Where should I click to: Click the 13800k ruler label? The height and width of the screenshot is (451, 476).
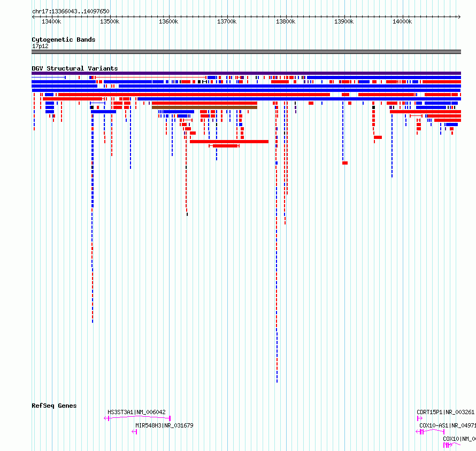coord(286,21)
